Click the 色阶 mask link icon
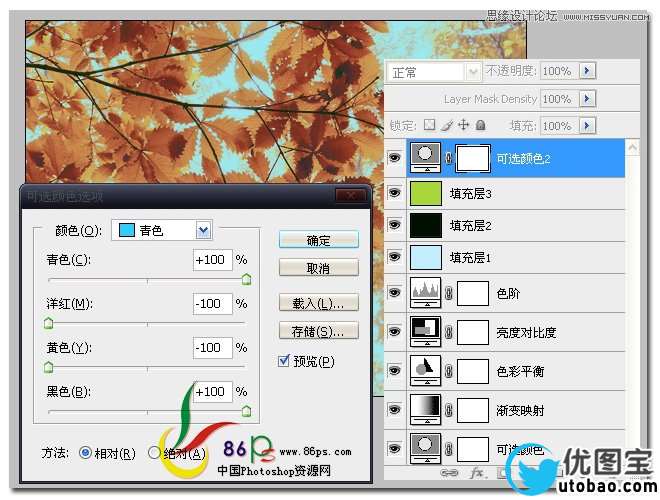The width and height of the screenshot is (660, 500). tap(449, 293)
